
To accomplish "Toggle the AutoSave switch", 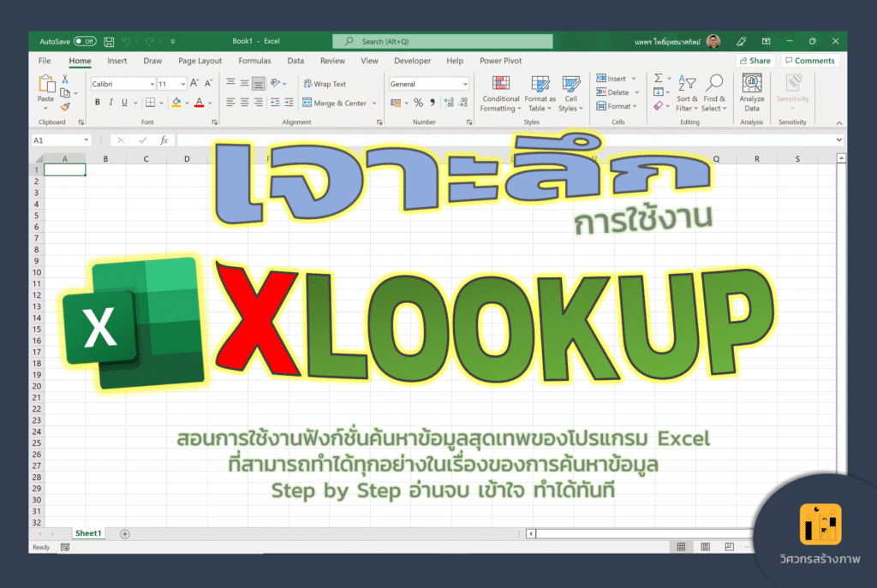I will [85, 41].
